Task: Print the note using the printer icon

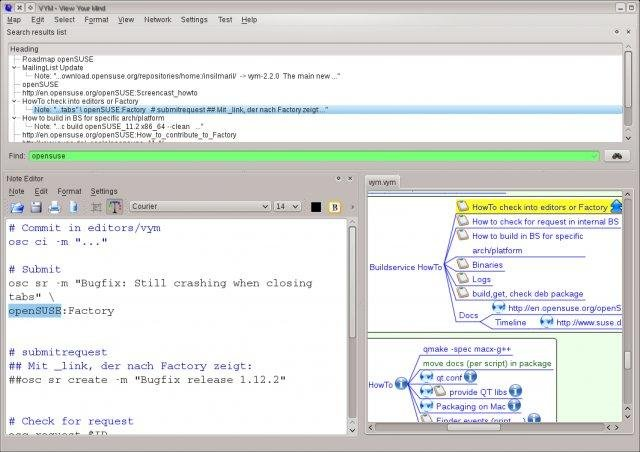Action: (54, 207)
